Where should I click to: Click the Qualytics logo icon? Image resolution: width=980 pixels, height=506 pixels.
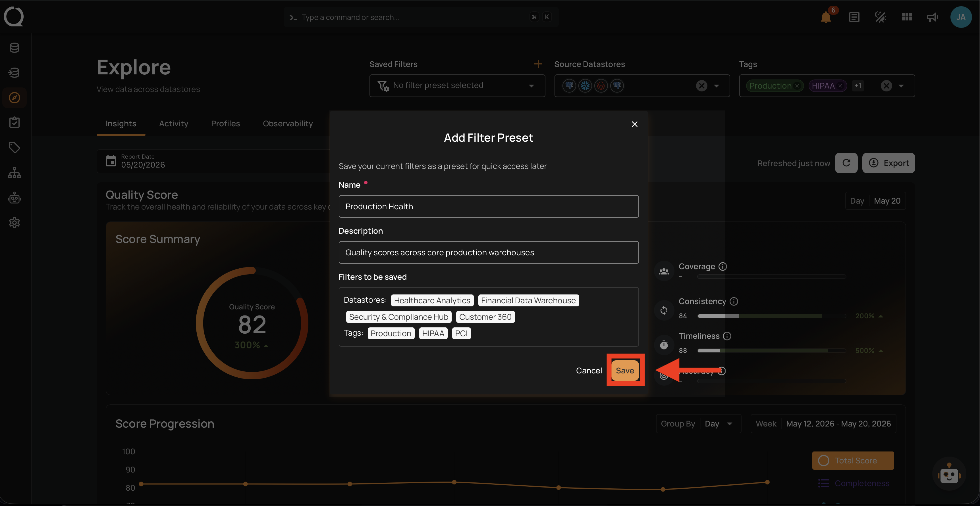pyautogui.click(x=14, y=17)
